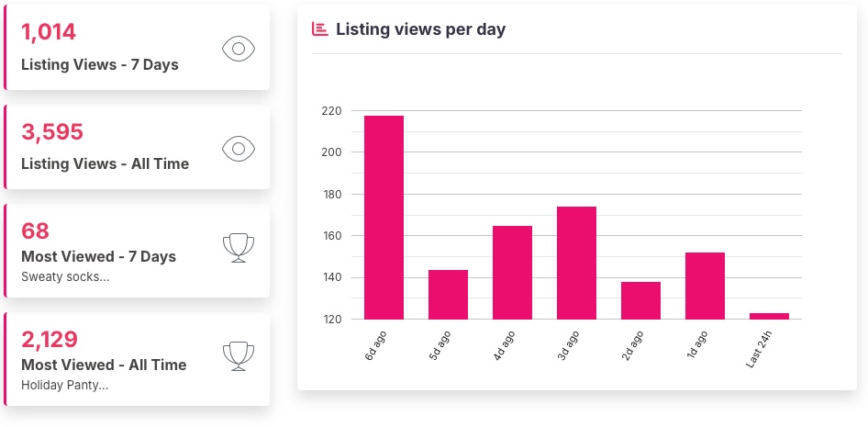Click the eye icon beside All Time views
Viewport: 868px width, 427px height.
coord(239,148)
